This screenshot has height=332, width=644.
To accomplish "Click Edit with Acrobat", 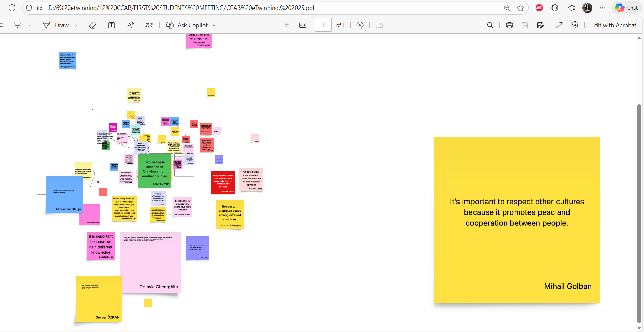I will 614,25.
